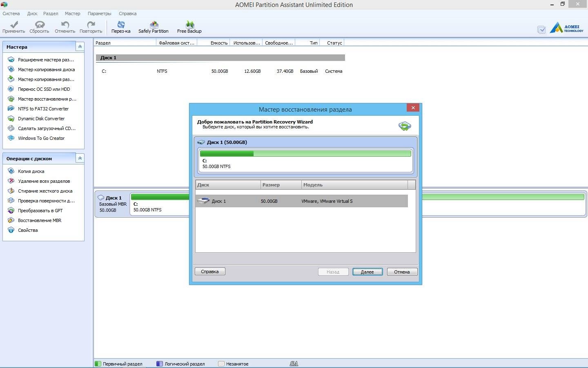Select the C: NTFS row in partition table
This screenshot has width=588, height=368.
(220, 71)
